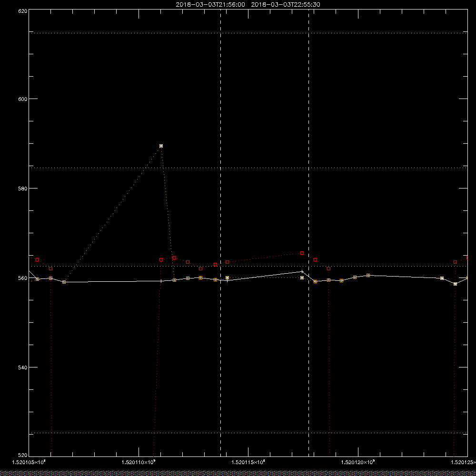Click the 1.520120×10⁹ x-axis label
This screenshot has width=476, height=476.
pos(358,462)
